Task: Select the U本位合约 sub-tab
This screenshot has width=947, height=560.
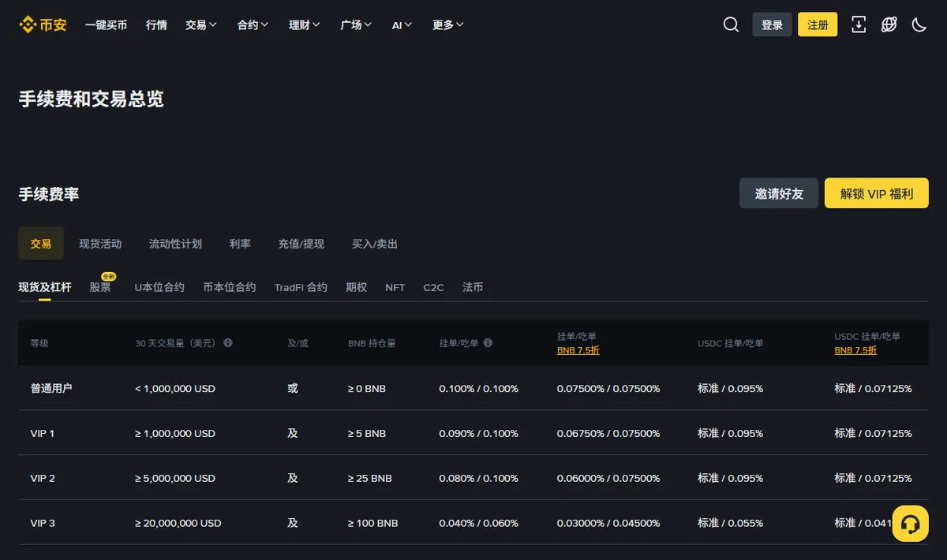Action: [159, 287]
